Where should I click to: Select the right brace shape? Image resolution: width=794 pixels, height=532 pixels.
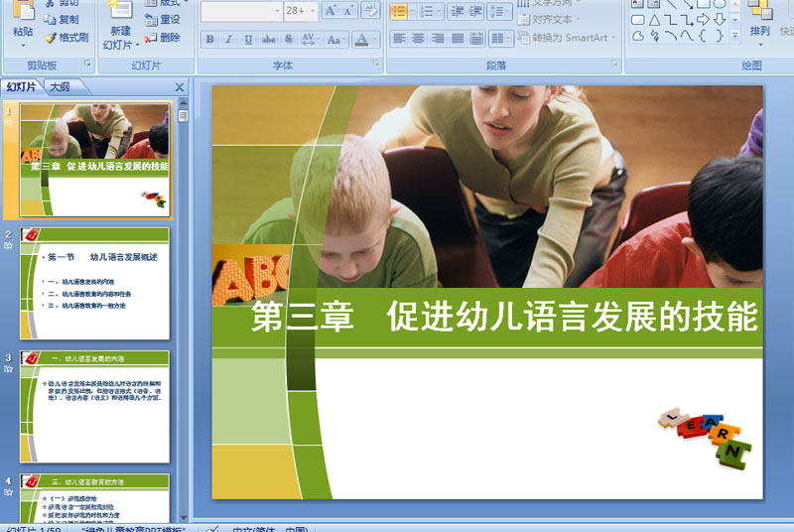pyautogui.click(x=720, y=36)
